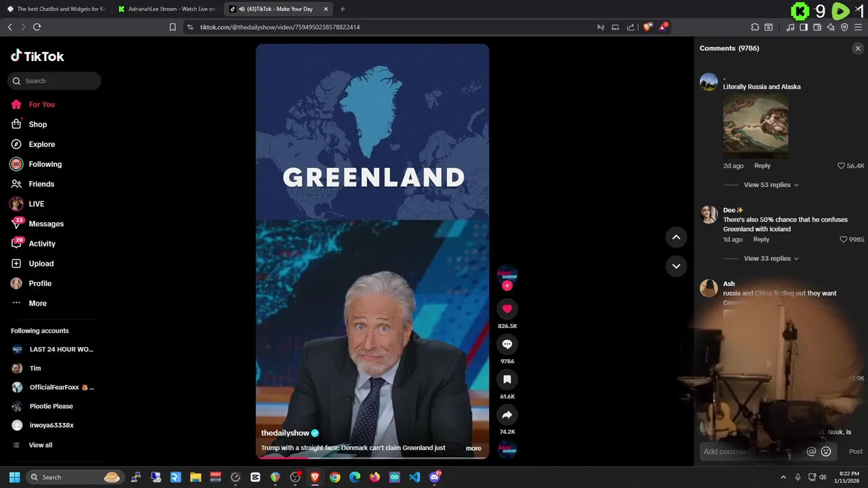Open thedailyshow username link on video
This screenshot has height=488, width=868.
tap(285, 433)
